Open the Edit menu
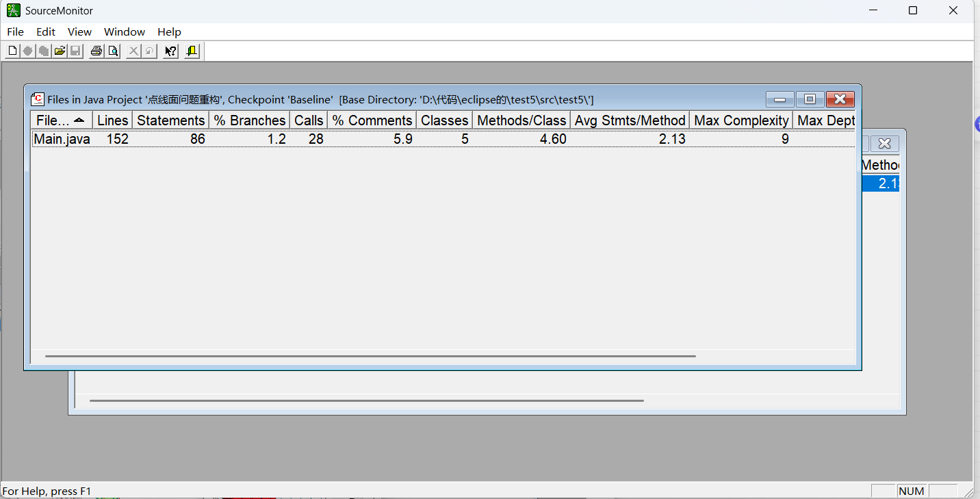Viewport: 980px width, 499px height. 46,31
